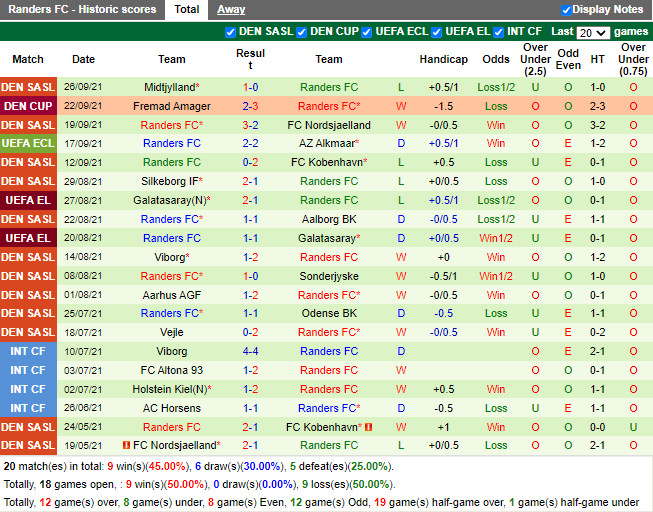This screenshot has height=512, width=653.
Task: Click the Over Under (0.75) column header
Action: 633,59
